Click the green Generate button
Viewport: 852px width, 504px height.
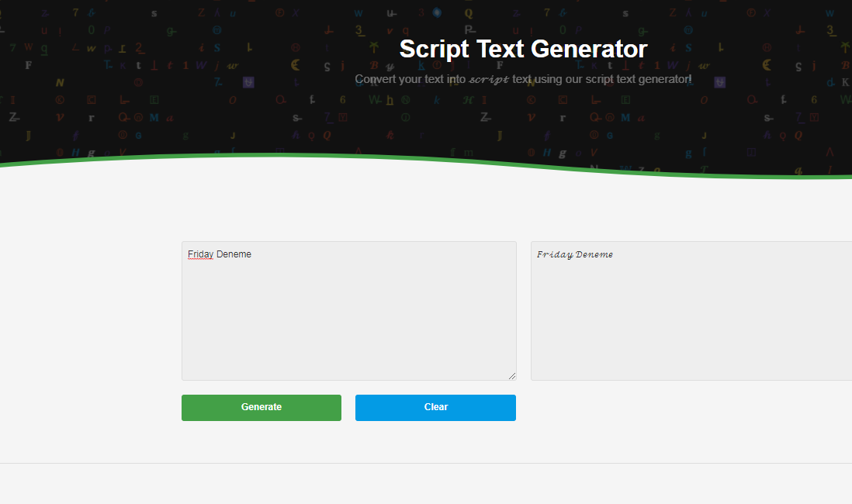(261, 407)
